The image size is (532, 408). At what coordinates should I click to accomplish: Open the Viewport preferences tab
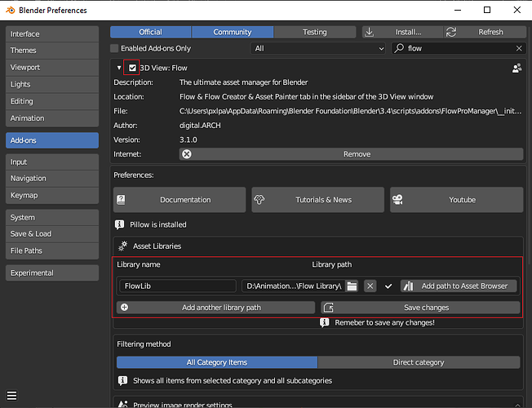click(52, 67)
